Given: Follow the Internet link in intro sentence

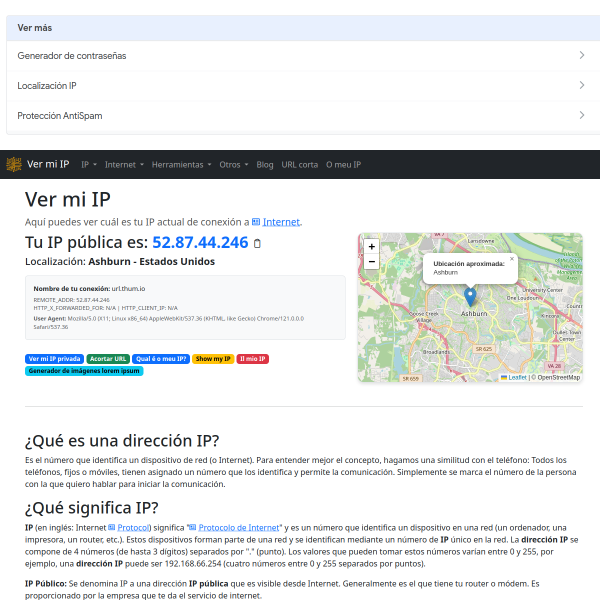Looking at the screenshot, I should [281, 222].
